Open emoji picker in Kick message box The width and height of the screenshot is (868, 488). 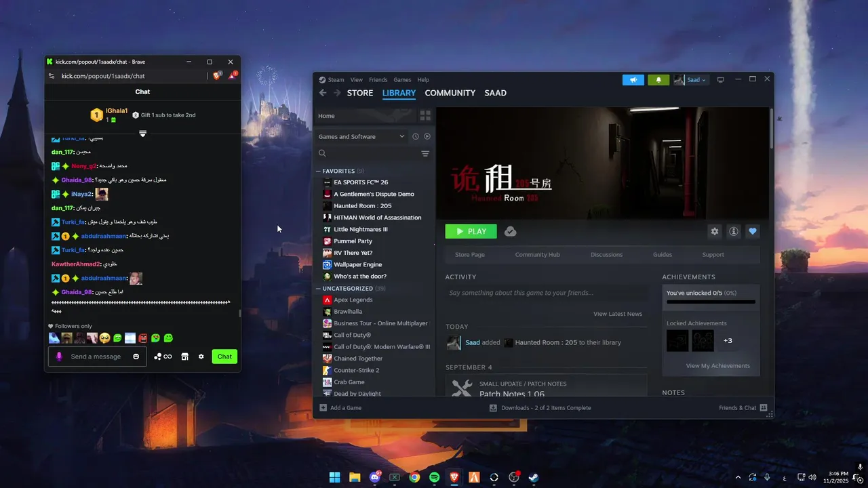pos(136,357)
